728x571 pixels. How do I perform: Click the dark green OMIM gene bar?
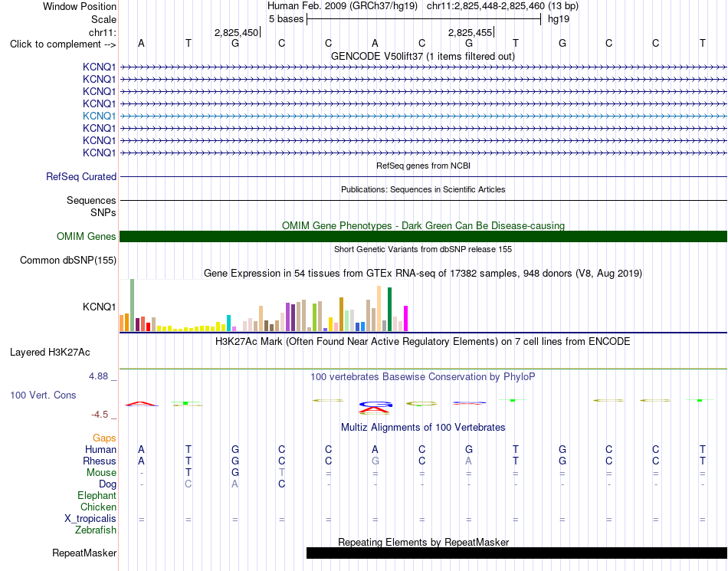pos(424,236)
